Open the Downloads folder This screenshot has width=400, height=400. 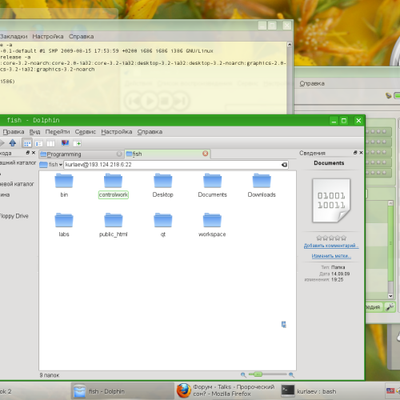pos(262,186)
